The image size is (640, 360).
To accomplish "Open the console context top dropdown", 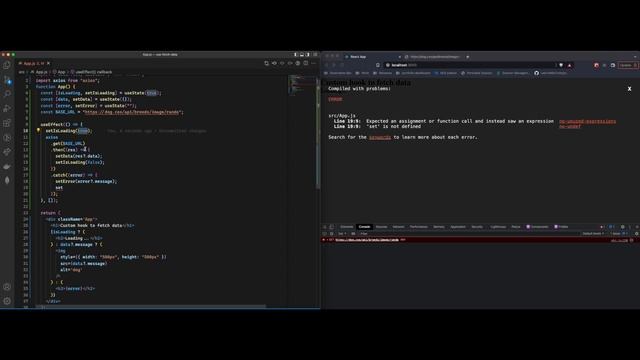I will [x=342, y=234].
